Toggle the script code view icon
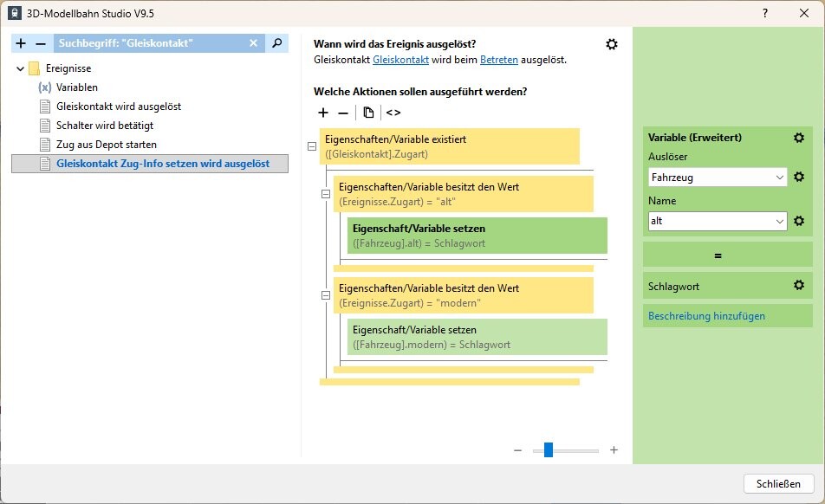This screenshot has height=504, width=825. 393,113
